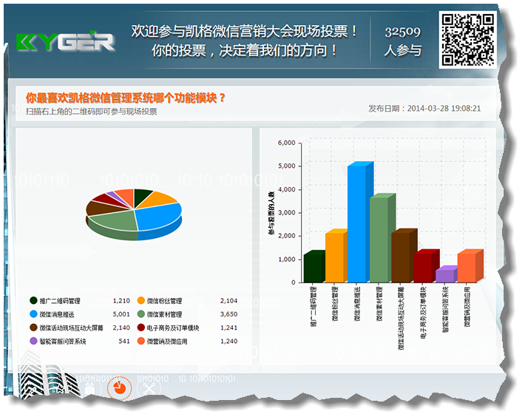
Task: Select the brown 微信活动现场互动大屏幕 bar
Action: click(401, 257)
